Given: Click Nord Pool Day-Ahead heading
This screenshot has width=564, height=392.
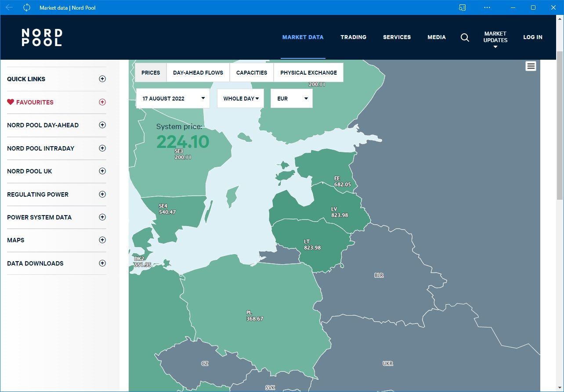Looking at the screenshot, I should (x=43, y=125).
